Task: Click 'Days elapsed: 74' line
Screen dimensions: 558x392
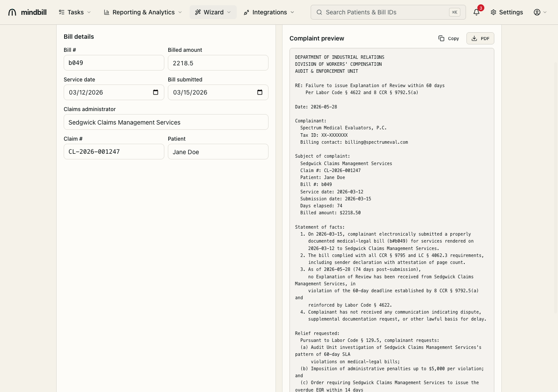Action: (x=321, y=206)
